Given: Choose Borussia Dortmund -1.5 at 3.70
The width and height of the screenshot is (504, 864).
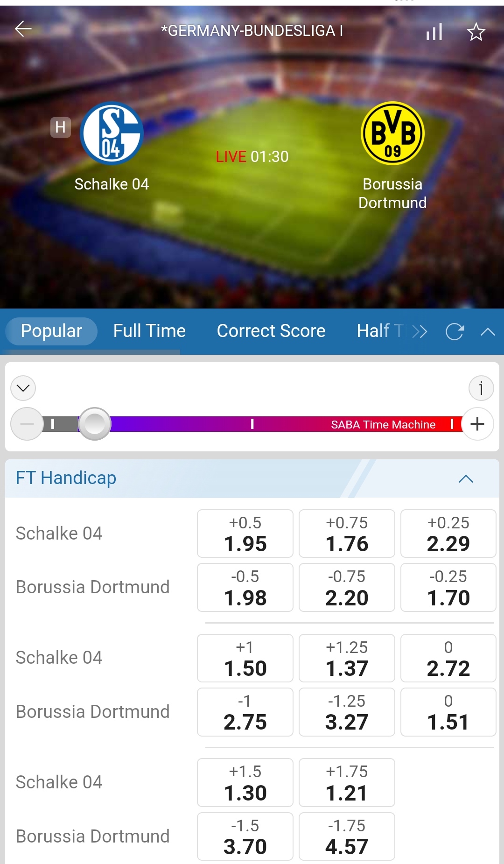Looking at the screenshot, I should [x=245, y=836].
